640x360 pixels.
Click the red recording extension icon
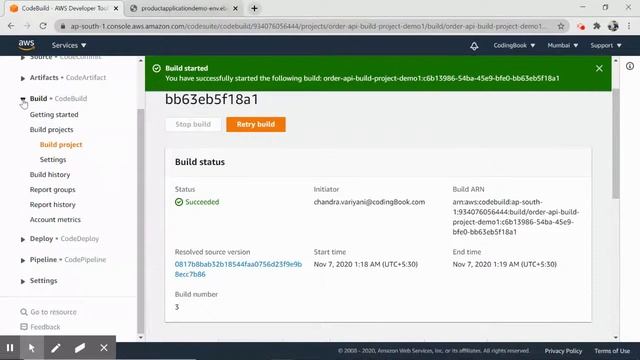click(x=581, y=27)
